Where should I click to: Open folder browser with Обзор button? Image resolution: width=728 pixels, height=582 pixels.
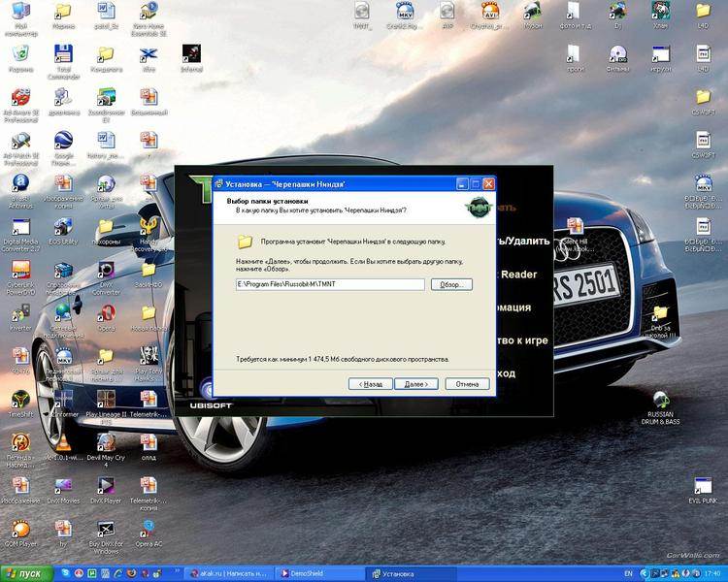451,284
